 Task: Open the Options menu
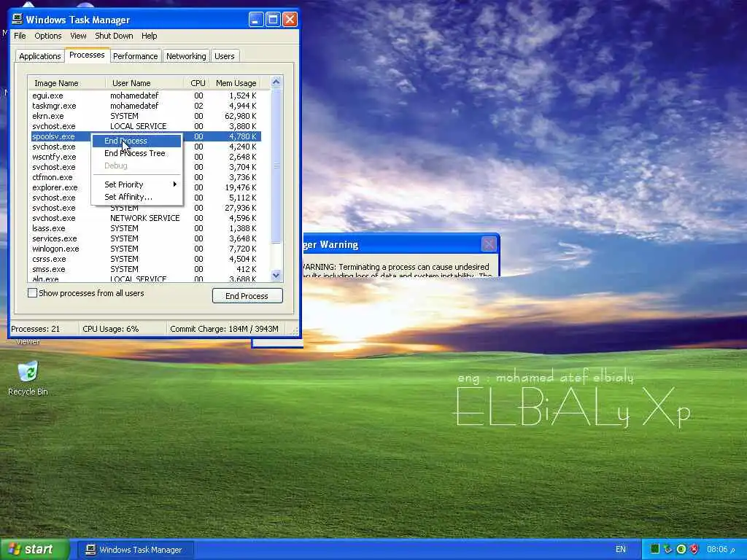click(x=47, y=36)
